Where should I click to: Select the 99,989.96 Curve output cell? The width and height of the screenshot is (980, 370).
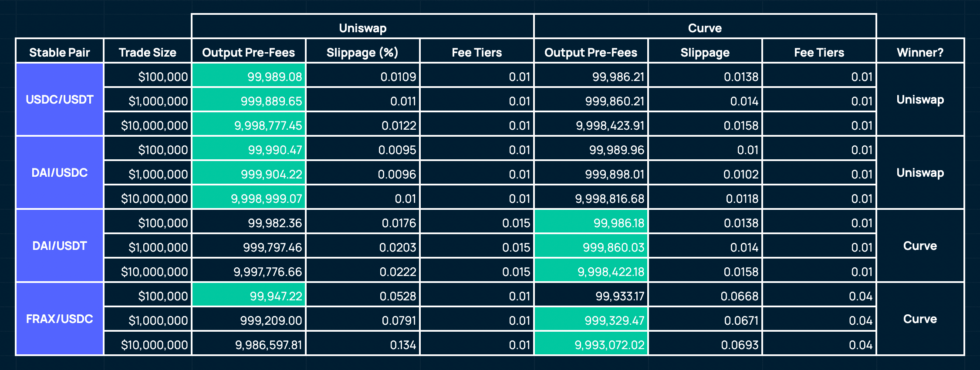(x=591, y=149)
